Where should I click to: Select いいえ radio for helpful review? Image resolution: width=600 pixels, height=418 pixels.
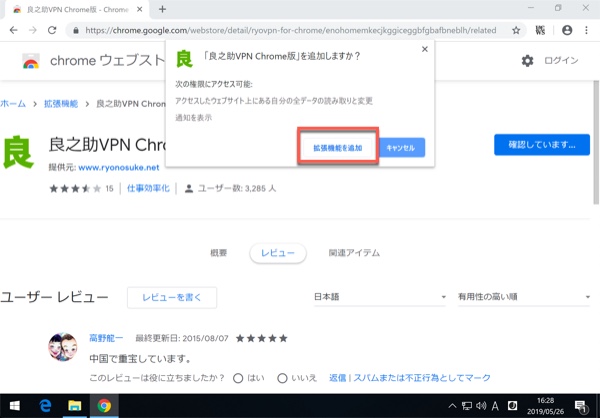point(282,378)
